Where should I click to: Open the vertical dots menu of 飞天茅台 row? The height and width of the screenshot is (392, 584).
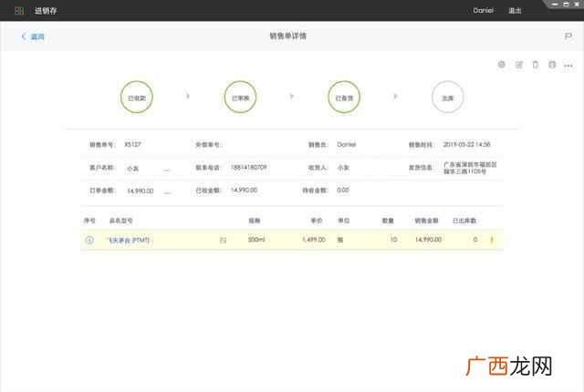pyautogui.click(x=492, y=240)
